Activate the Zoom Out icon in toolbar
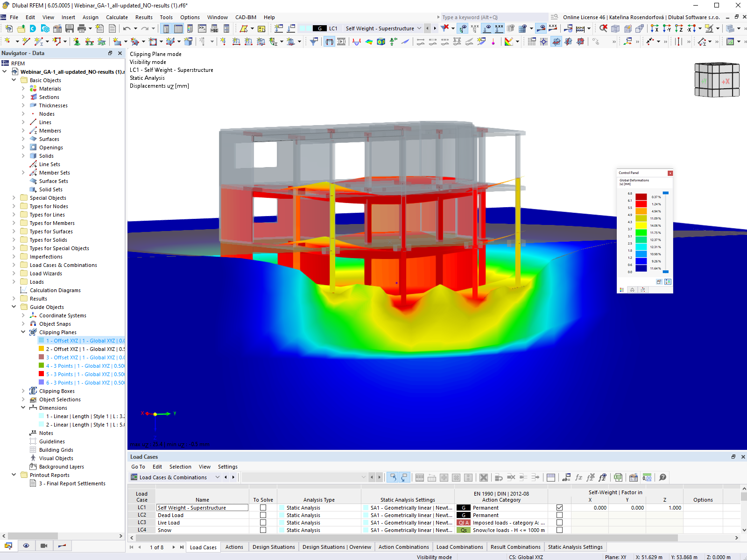 (x=603, y=29)
